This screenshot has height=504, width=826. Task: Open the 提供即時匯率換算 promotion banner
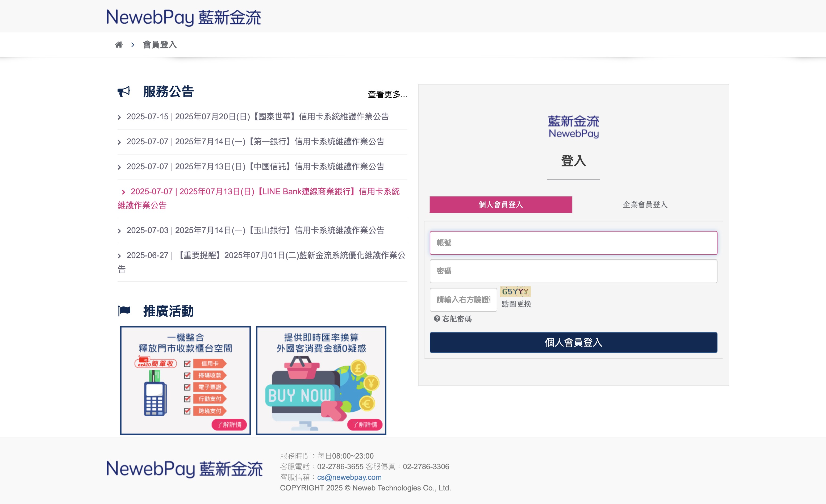pos(321,380)
